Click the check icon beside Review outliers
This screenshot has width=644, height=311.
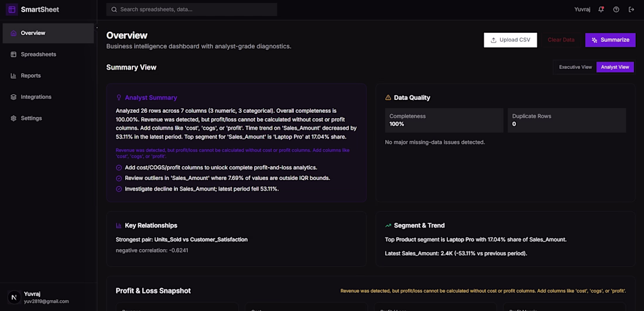click(119, 178)
